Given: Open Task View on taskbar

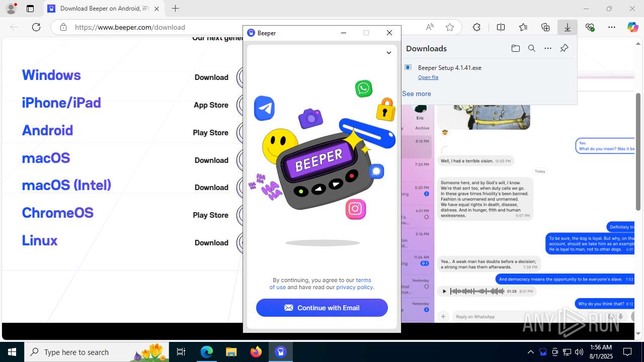Looking at the screenshot, I should click(x=182, y=352).
